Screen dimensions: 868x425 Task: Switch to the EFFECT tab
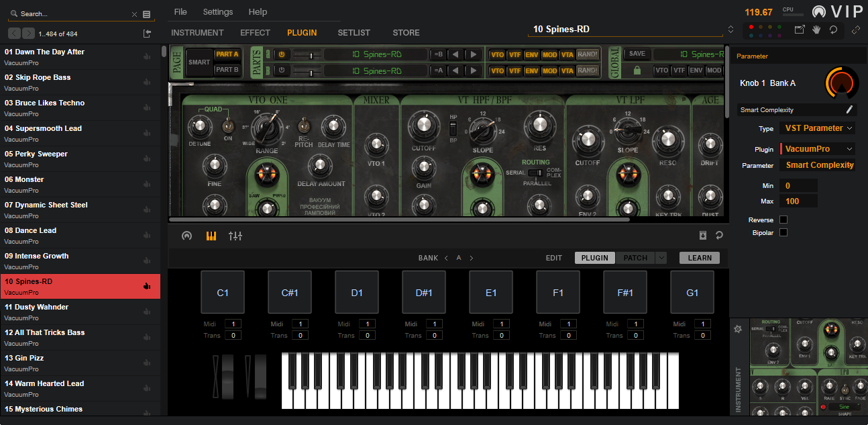click(x=255, y=33)
